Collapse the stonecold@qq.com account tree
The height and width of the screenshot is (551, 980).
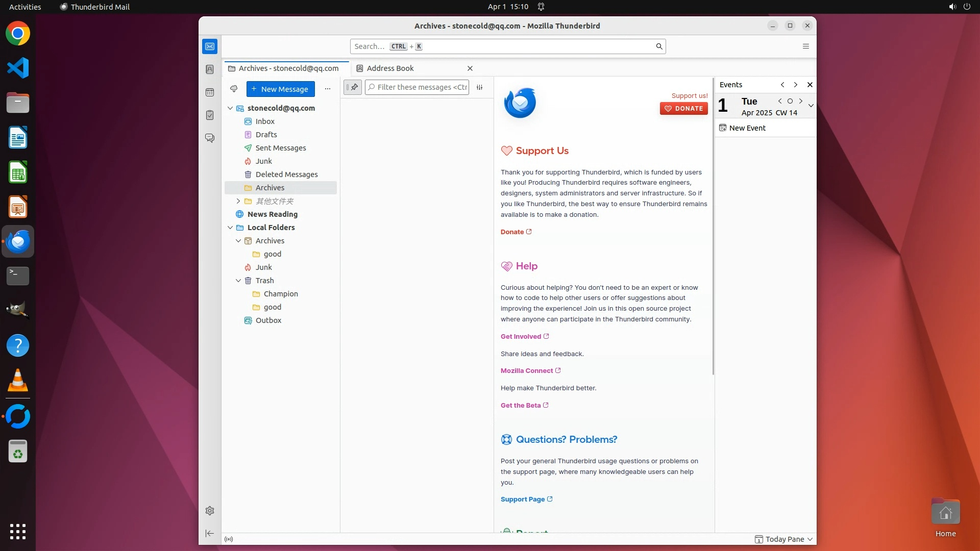click(230, 108)
